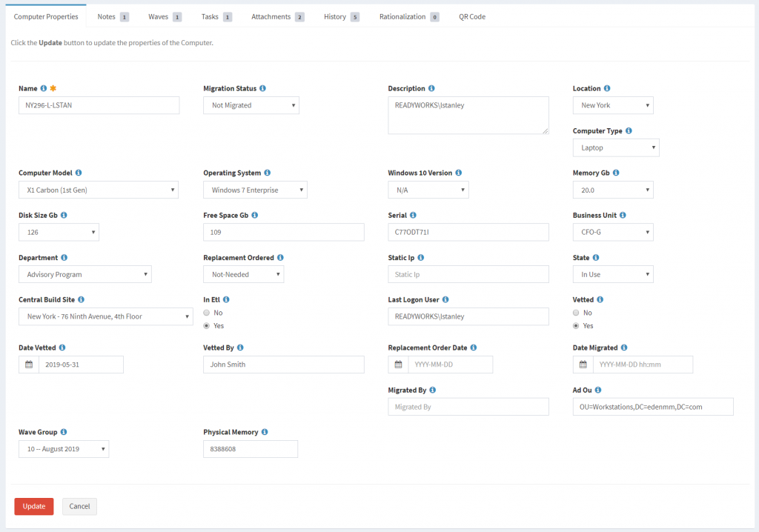
Task: Click the info icon next to Migration Status
Action: (x=264, y=88)
